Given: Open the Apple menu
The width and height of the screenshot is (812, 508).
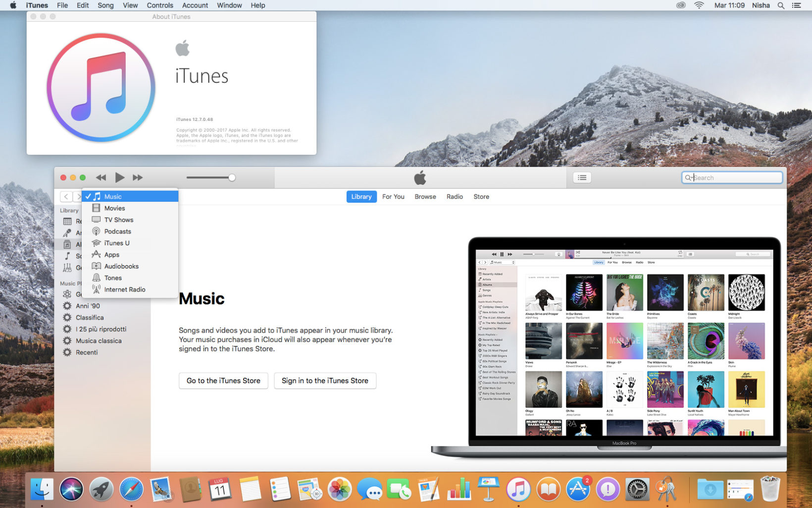Looking at the screenshot, I should 13,5.
